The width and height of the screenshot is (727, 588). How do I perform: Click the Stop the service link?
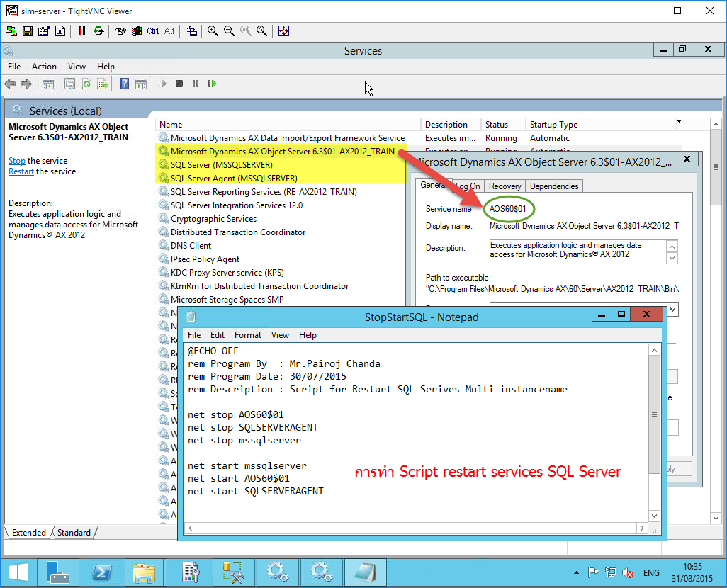[16, 160]
